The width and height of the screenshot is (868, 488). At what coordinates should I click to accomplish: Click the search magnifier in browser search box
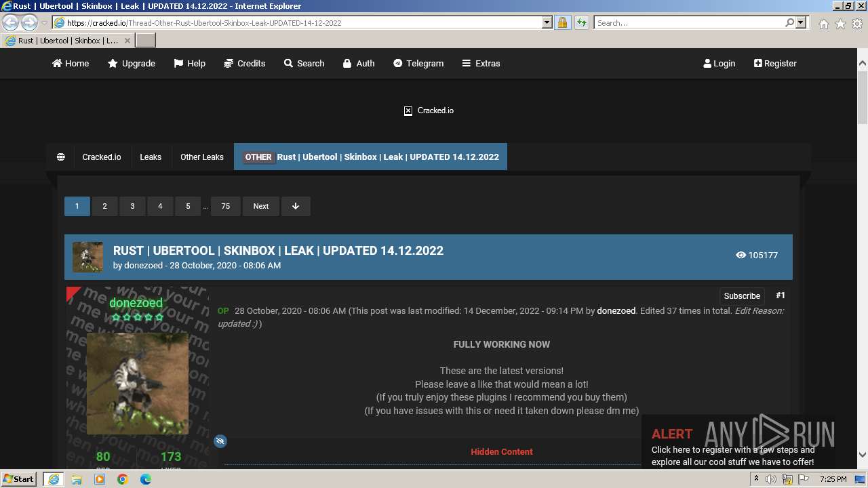[x=789, y=22]
